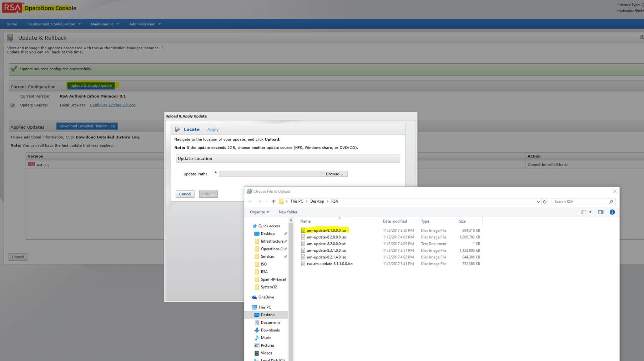Image resolution: width=644 pixels, height=361 pixels.
Task: Expand the Maintenance menu
Action: tap(105, 24)
